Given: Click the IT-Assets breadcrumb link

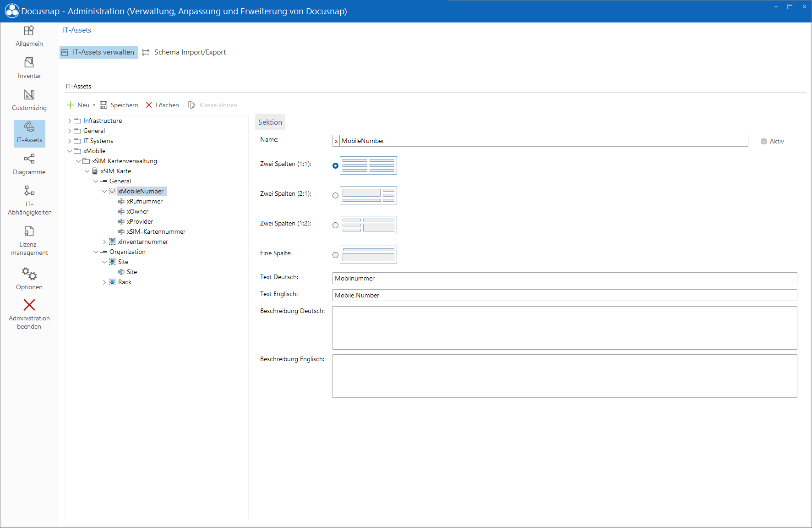Looking at the screenshot, I should click(77, 30).
